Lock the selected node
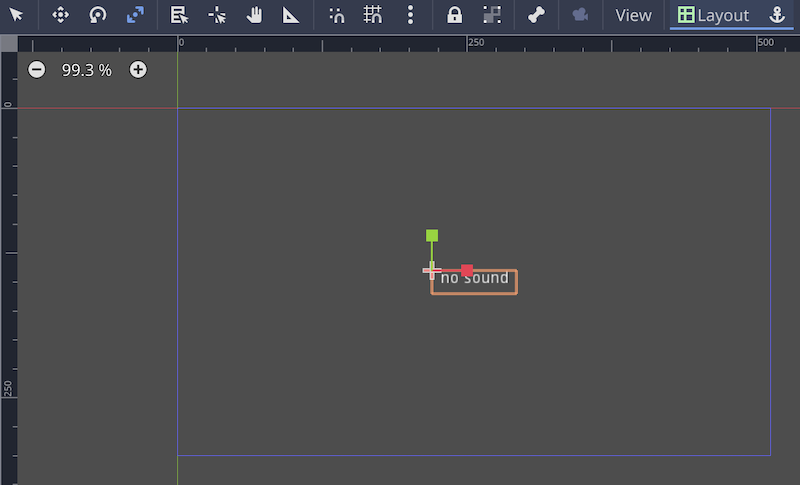This screenshot has width=800, height=485. (x=454, y=15)
